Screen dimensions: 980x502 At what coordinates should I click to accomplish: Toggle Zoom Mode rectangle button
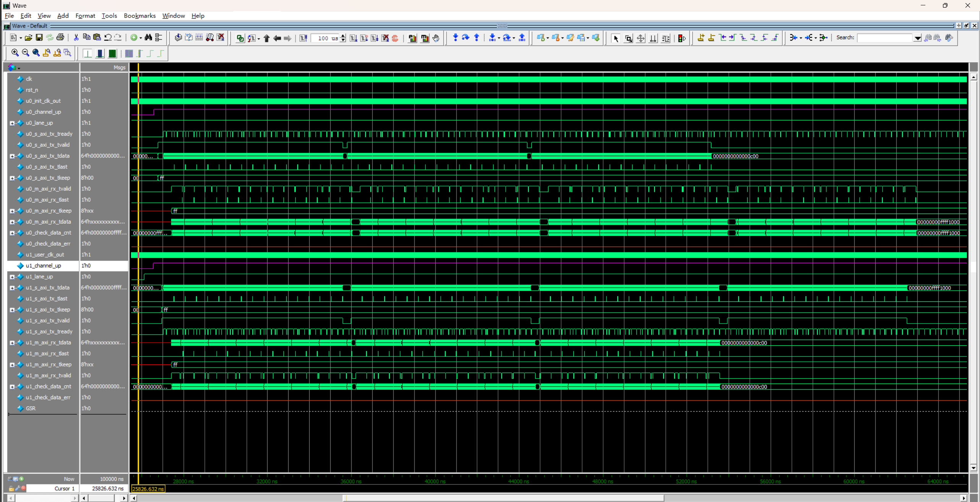(628, 38)
